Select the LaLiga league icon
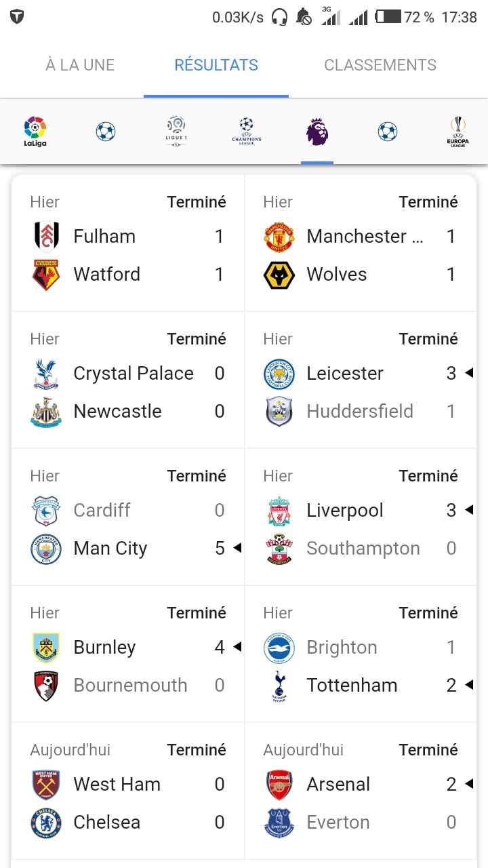The height and width of the screenshot is (868, 488). pyautogui.click(x=35, y=132)
